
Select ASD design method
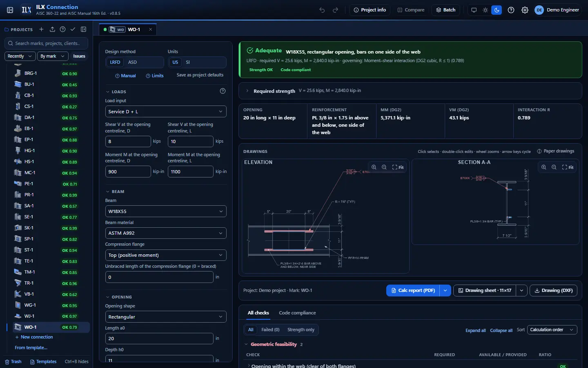(x=132, y=62)
